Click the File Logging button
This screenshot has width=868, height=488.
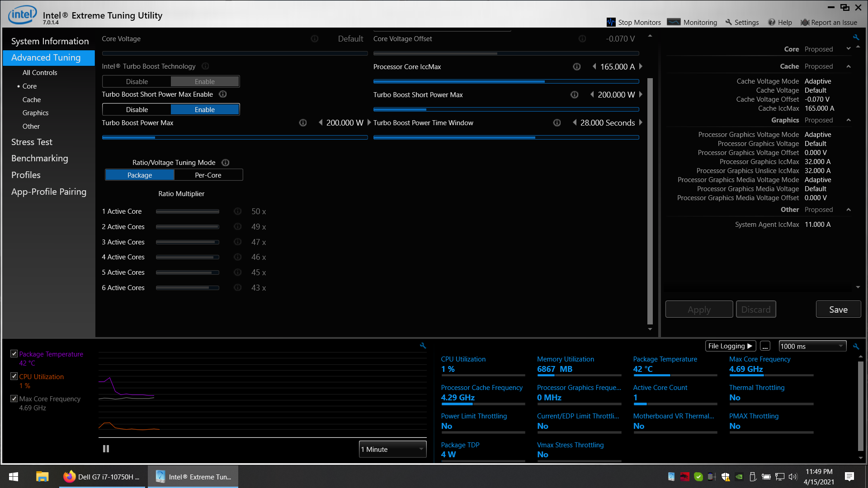(730, 346)
